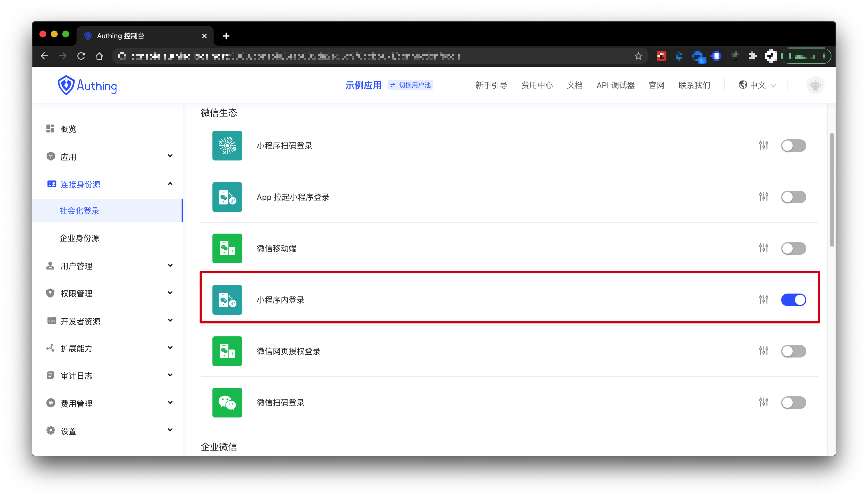This screenshot has width=868, height=498.
Task: Open the user avatar icon
Action: [x=815, y=85]
